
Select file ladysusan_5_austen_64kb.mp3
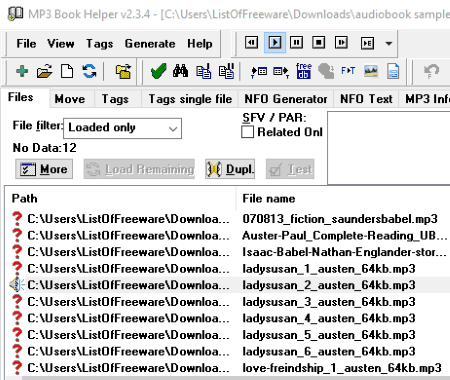329,335
